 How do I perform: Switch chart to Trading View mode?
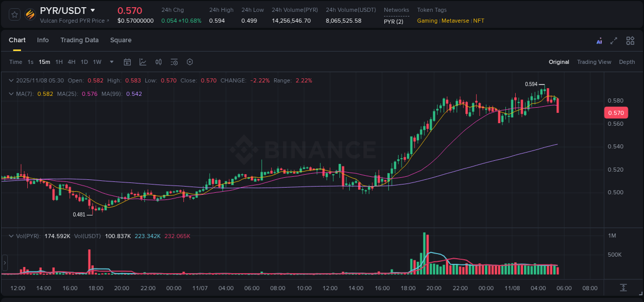coord(594,62)
